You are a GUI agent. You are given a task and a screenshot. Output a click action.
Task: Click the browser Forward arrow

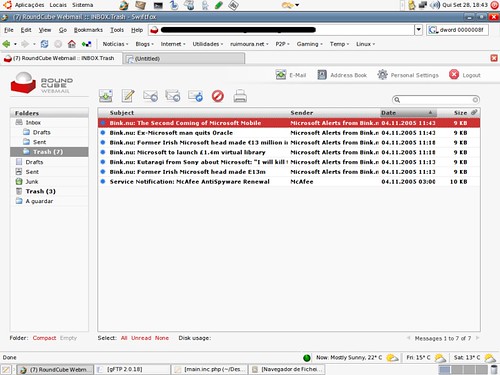25,44
